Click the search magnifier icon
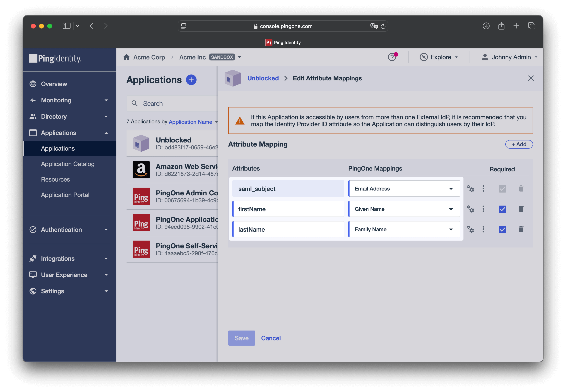This screenshot has width=566, height=392. [x=134, y=103]
